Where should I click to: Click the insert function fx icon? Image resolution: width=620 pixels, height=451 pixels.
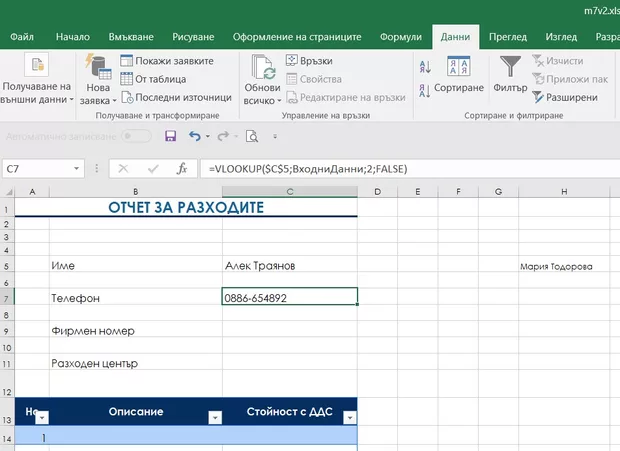(181, 169)
